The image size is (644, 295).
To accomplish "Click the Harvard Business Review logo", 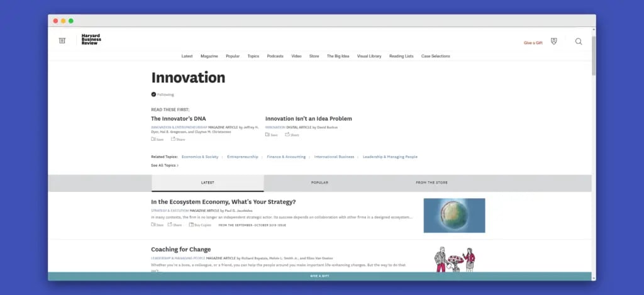I will 91,40.
